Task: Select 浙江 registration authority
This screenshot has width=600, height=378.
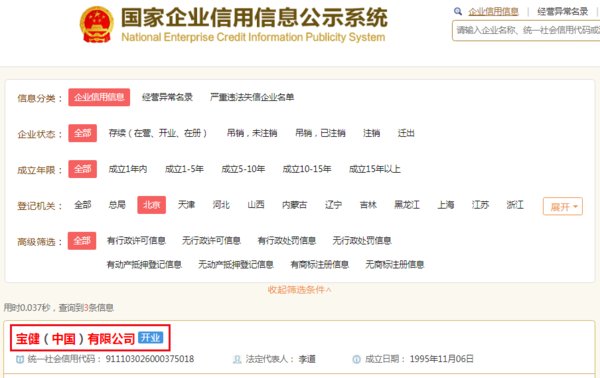Action: [515, 205]
